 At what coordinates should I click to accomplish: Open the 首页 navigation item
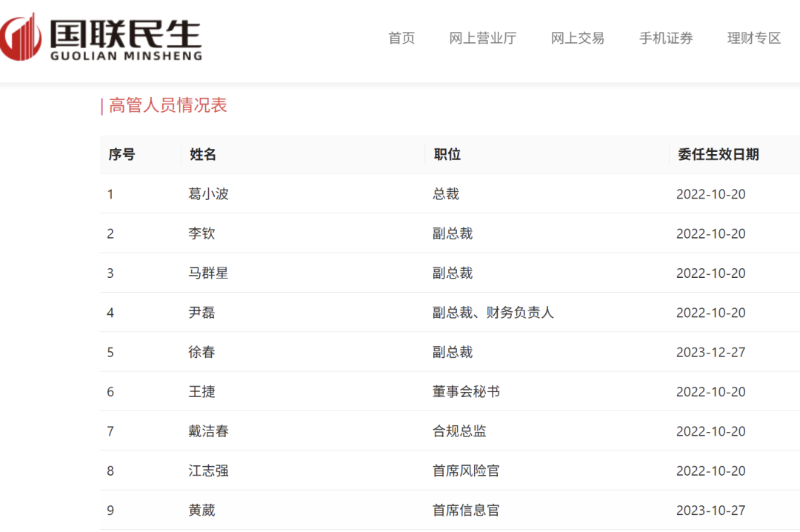401,39
